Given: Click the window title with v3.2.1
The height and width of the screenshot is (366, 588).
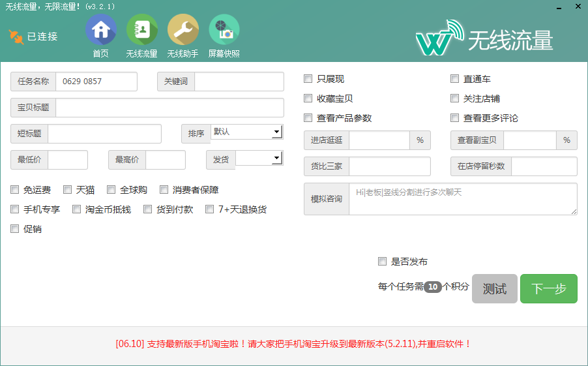Looking at the screenshot, I should pos(60,7).
